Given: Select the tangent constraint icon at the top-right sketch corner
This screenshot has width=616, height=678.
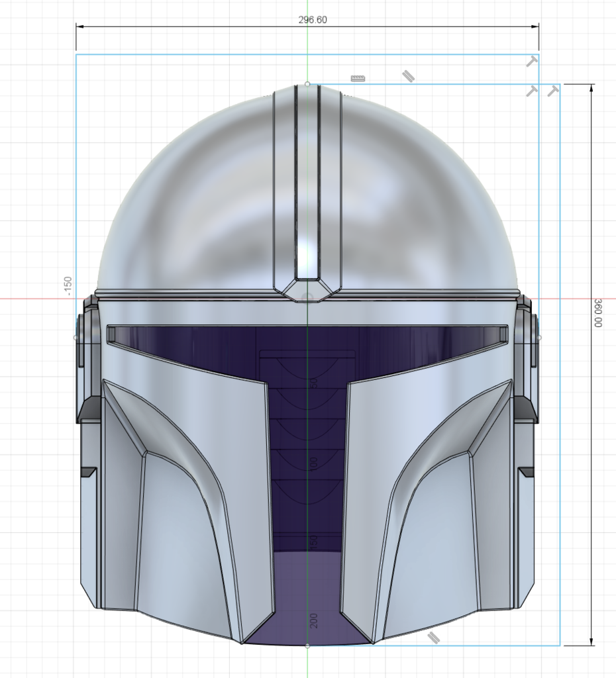Looking at the screenshot, I should tap(533, 61).
